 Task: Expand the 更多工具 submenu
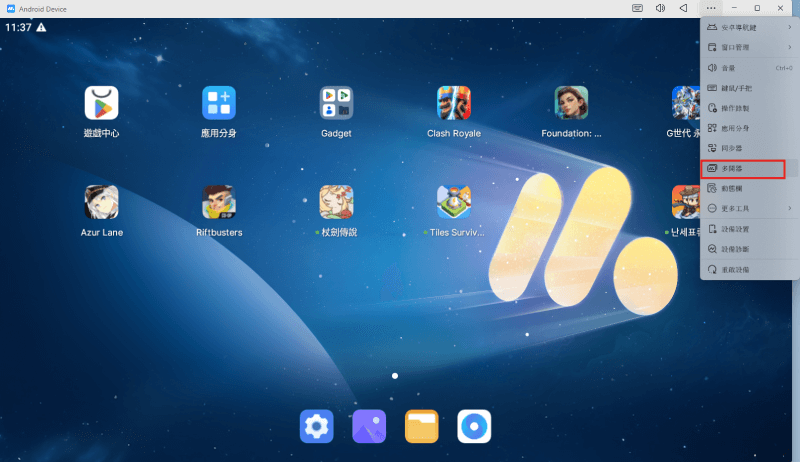point(749,209)
